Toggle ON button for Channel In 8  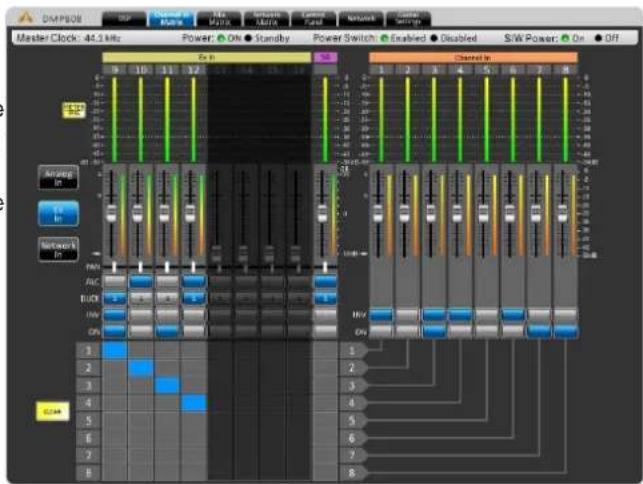point(565,331)
